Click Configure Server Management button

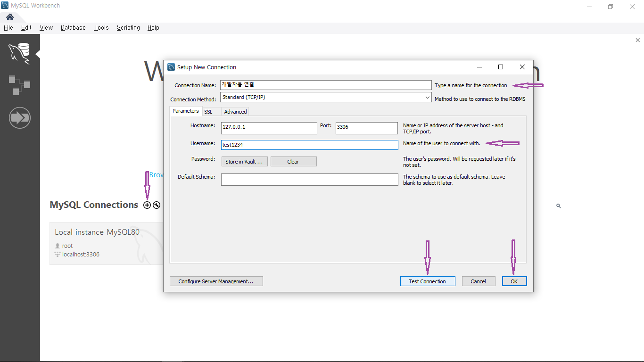coord(216,281)
